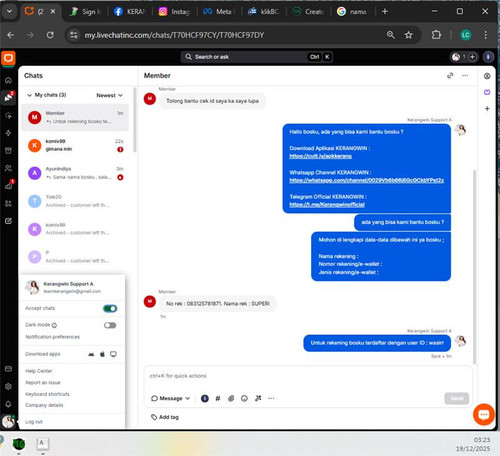This screenshot has width=500, height=456.
Task: Switch to the Meta browser tab
Action: coord(219,12)
